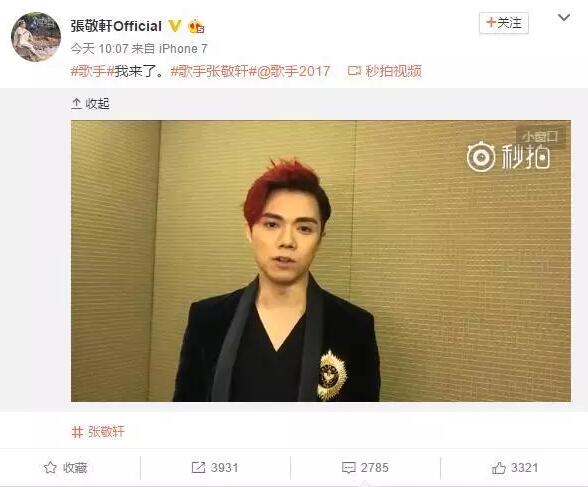Open the 張敬軒Official username link
The width and height of the screenshot is (588, 487).
point(116,26)
